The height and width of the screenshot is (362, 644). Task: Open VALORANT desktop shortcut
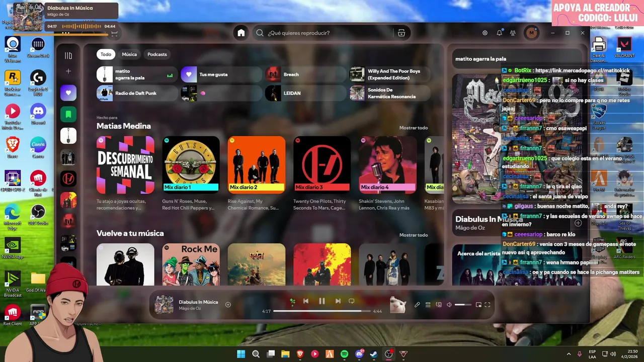(x=624, y=47)
